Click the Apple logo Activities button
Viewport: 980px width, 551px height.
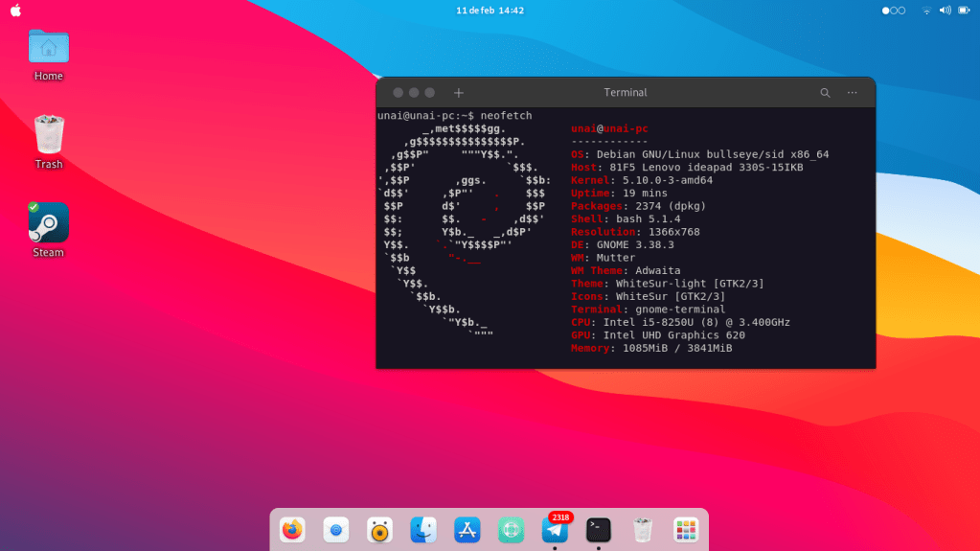15,11
